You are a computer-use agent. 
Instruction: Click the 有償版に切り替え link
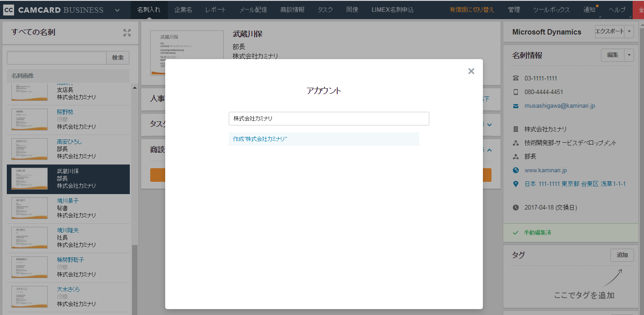[472, 10]
